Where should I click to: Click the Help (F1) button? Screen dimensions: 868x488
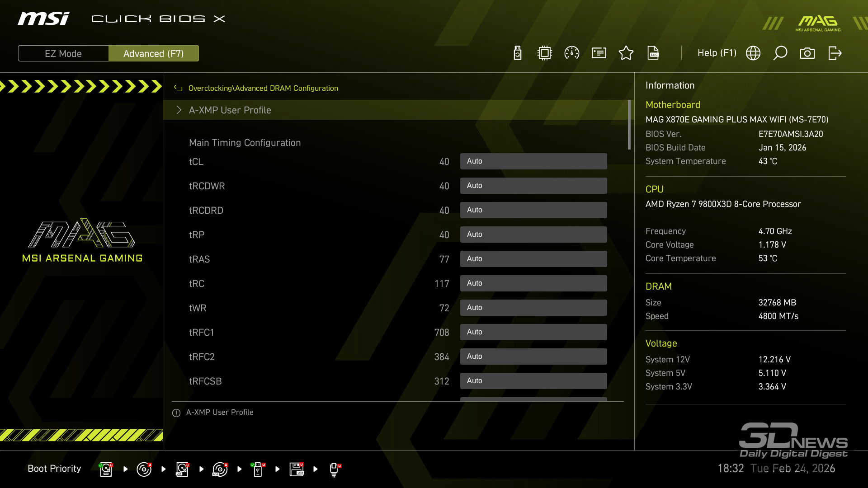pos(717,53)
